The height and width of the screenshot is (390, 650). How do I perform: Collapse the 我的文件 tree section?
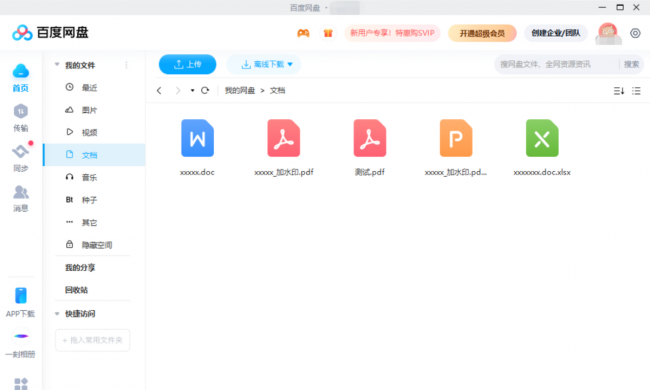click(57, 65)
